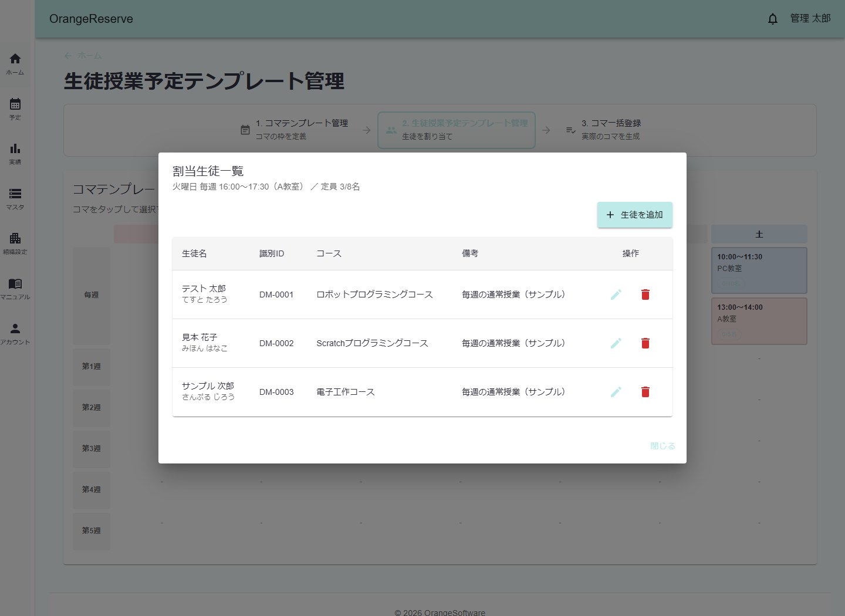Click the OrangeReserve app title
The height and width of the screenshot is (616, 845).
(x=91, y=19)
